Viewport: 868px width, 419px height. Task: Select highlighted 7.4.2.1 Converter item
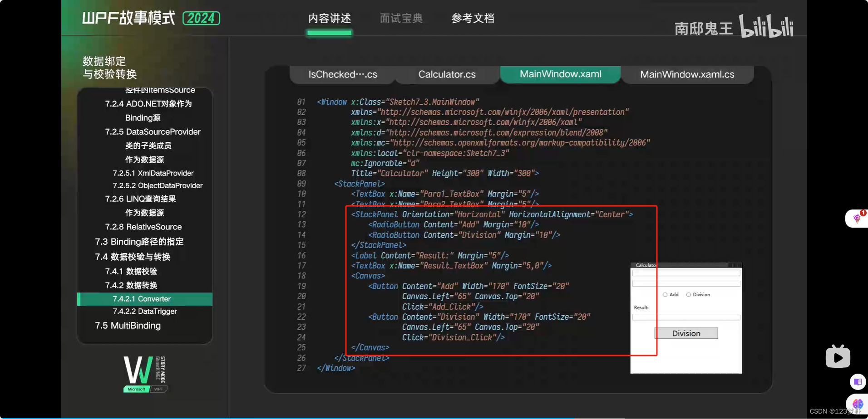point(145,299)
